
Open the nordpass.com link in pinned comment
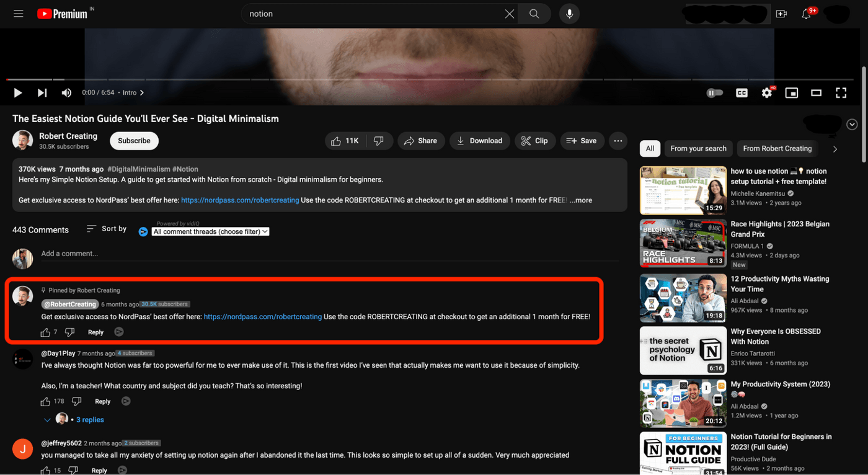pos(262,317)
